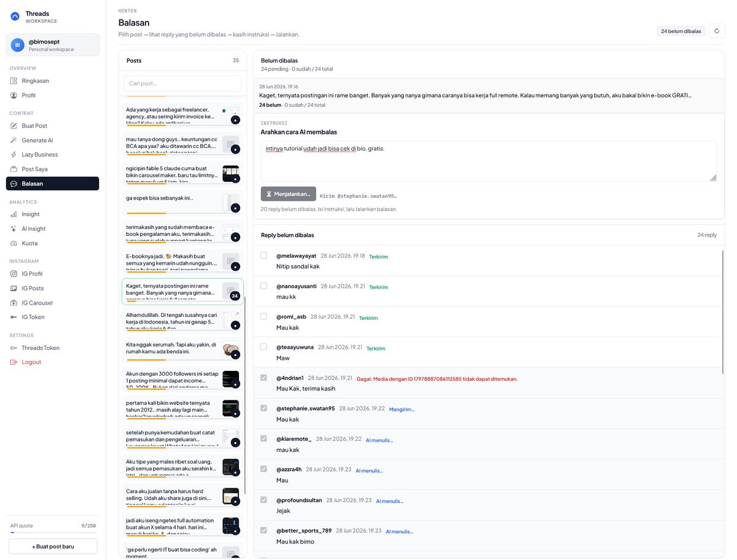The image size is (737, 560).
Task: Click the hourglass icon on Menjalankan button
Action: (x=268, y=194)
